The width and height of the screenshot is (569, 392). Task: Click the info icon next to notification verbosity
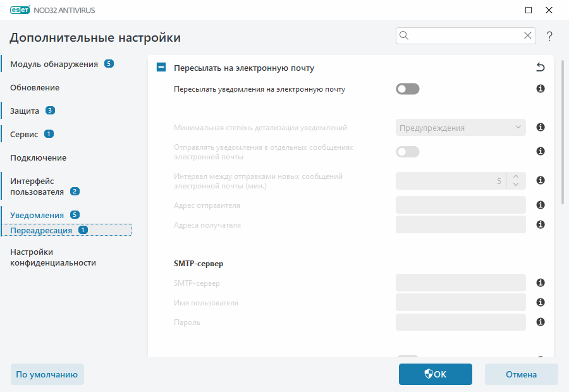click(x=540, y=127)
